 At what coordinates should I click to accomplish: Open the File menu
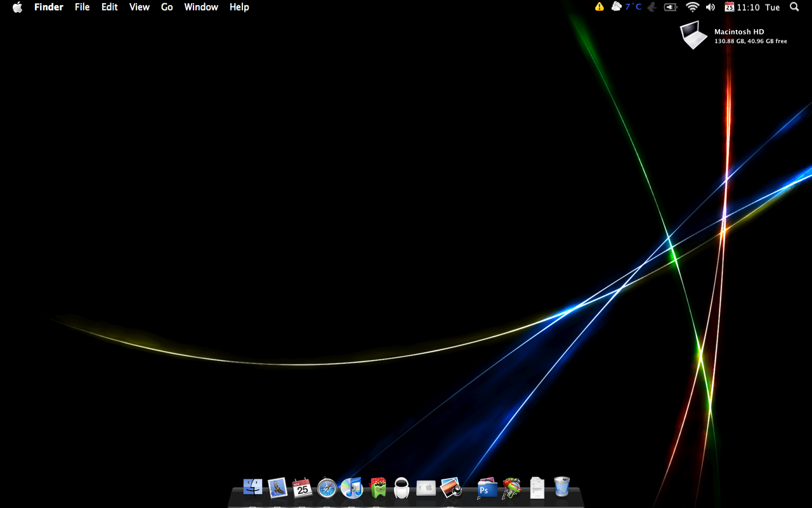82,7
